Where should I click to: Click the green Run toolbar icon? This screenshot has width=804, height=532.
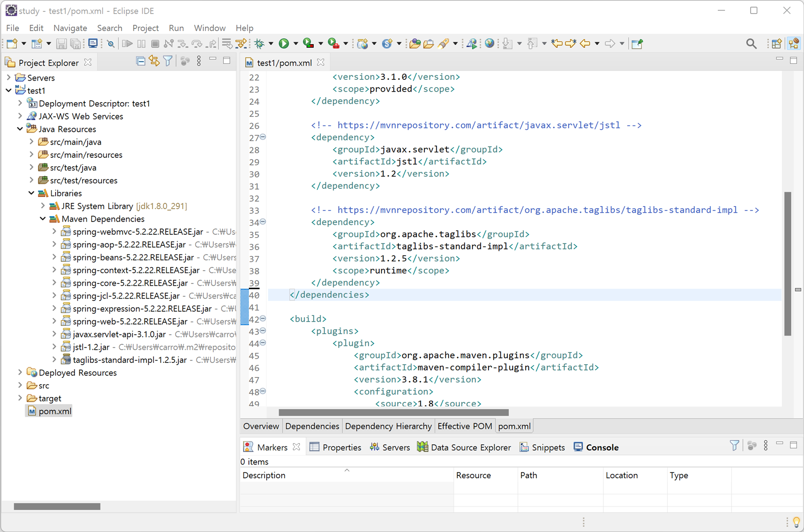point(283,44)
